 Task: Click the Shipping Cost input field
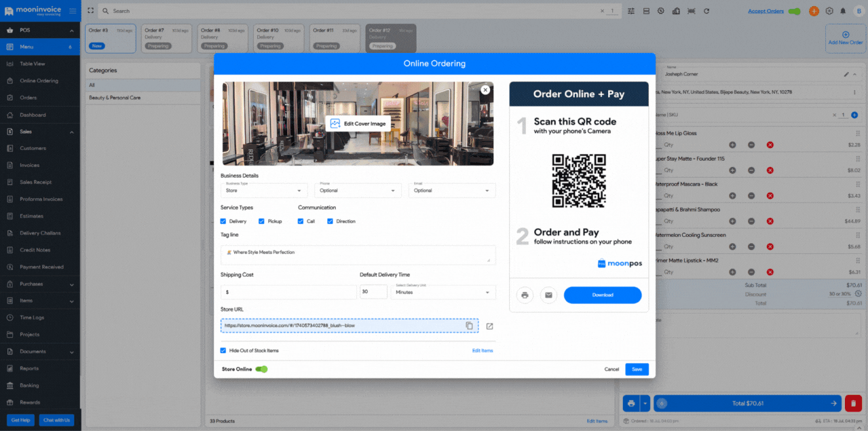click(288, 292)
